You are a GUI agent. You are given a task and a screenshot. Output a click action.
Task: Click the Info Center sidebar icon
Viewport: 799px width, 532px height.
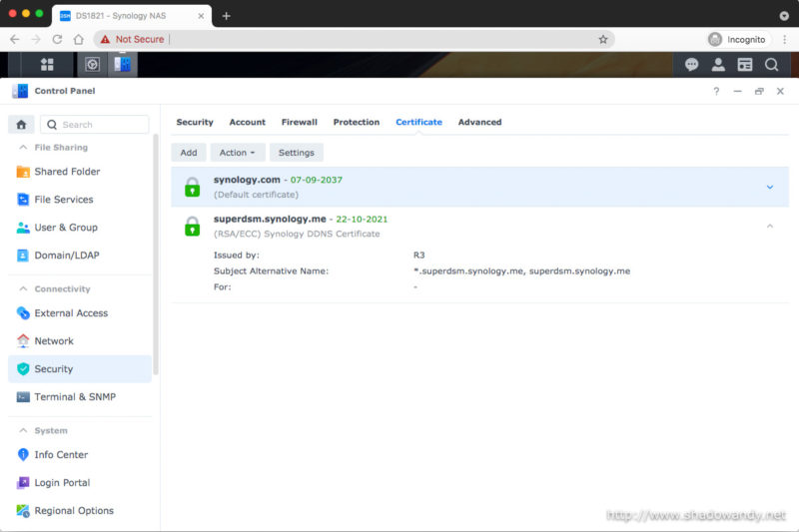pyautogui.click(x=23, y=454)
